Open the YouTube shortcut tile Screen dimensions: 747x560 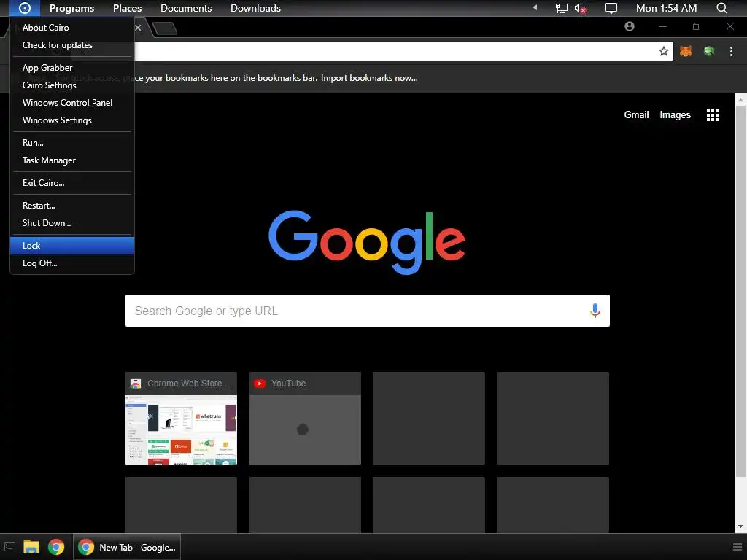click(305, 419)
